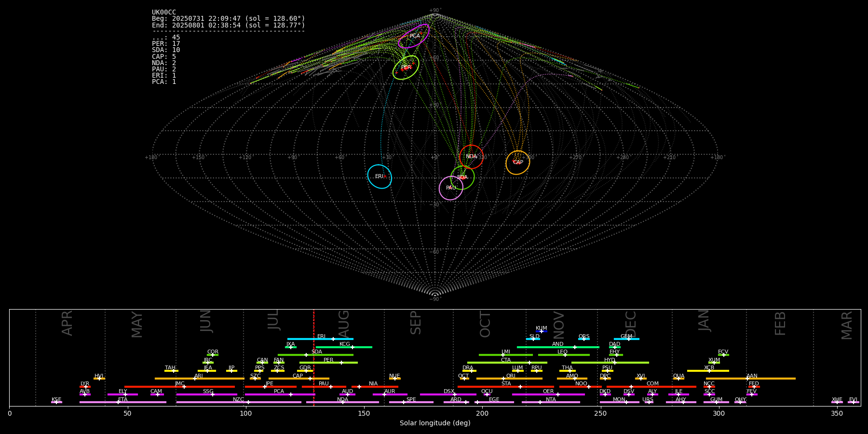
Task: Click the KSE shower label in timeline
Action: [56, 399]
